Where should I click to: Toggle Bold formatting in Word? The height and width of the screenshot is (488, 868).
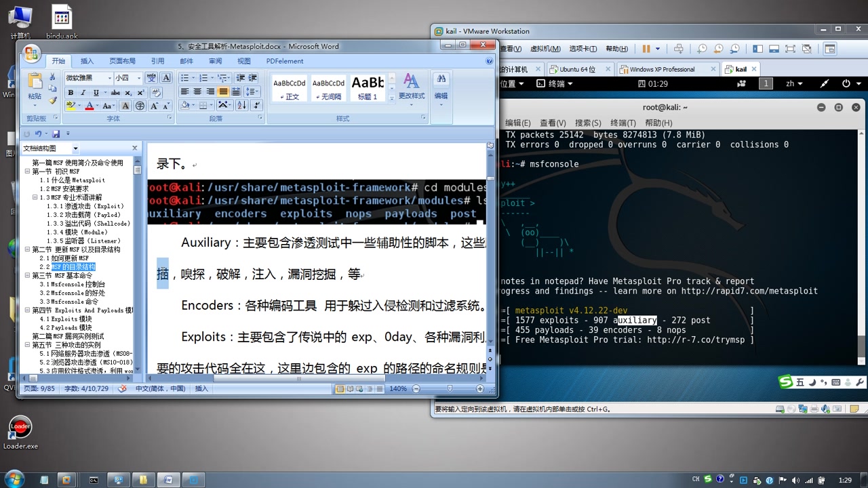tap(71, 92)
